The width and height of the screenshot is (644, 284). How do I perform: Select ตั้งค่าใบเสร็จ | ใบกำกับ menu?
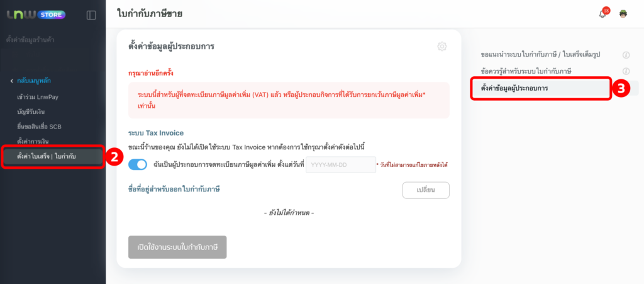click(47, 156)
